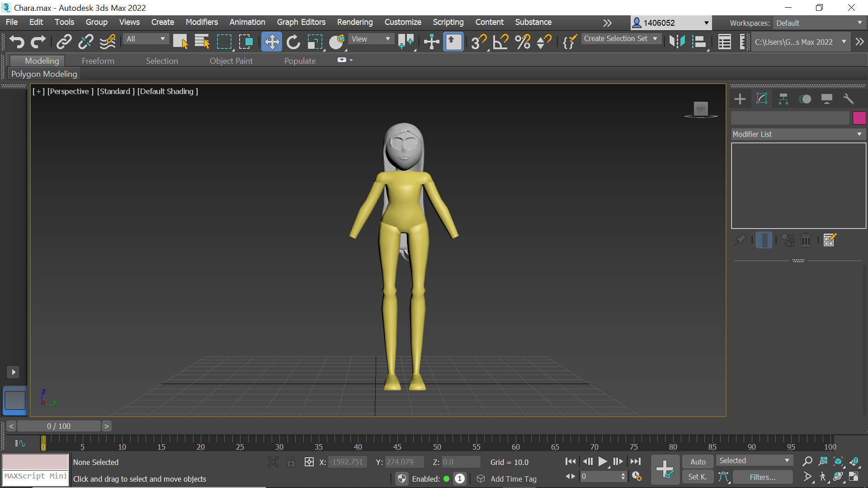Screen dimensions: 868x488
Task: Open the Create panel in the command panel
Action: click(740, 99)
